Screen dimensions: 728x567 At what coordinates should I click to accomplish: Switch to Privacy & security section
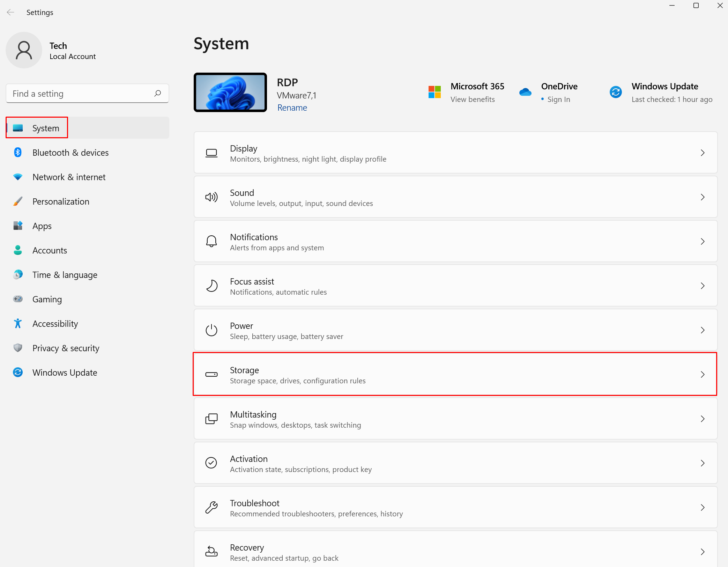66,348
